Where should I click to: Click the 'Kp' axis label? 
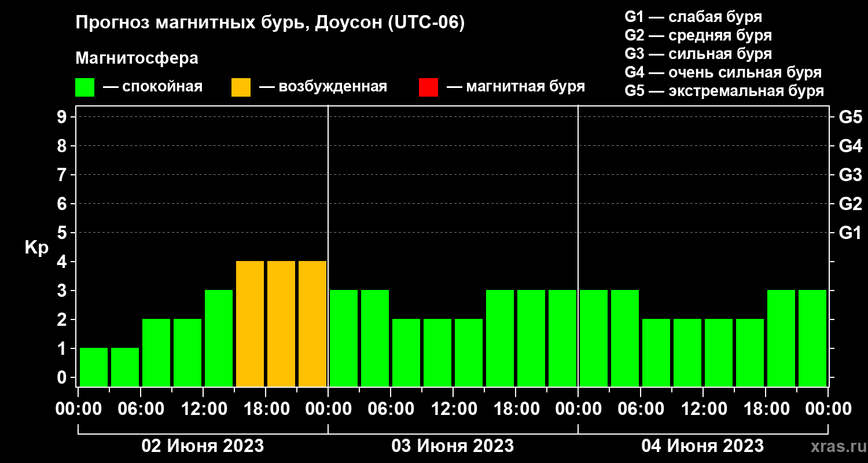point(36,247)
